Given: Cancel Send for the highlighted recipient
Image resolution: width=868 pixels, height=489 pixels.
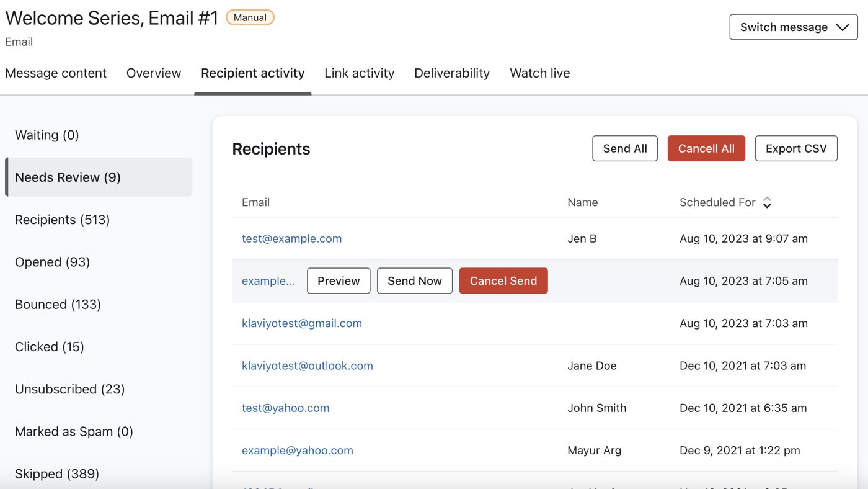Looking at the screenshot, I should 503,280.
